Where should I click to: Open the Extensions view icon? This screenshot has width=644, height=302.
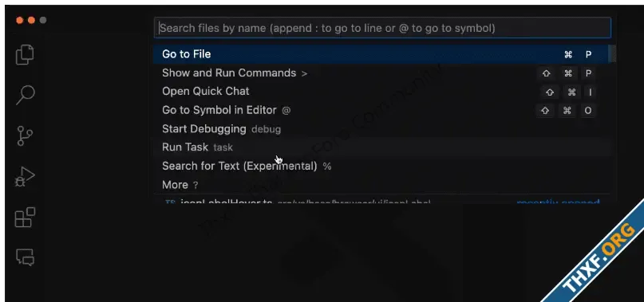click(x=25, y=217)
